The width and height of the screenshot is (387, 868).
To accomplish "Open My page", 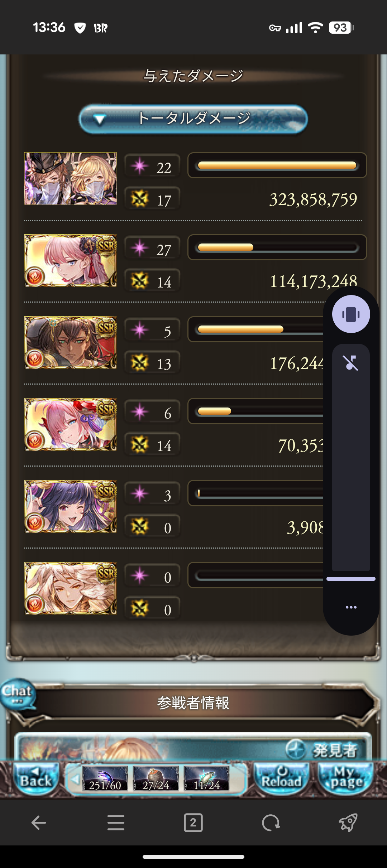I will pos(346,778).
